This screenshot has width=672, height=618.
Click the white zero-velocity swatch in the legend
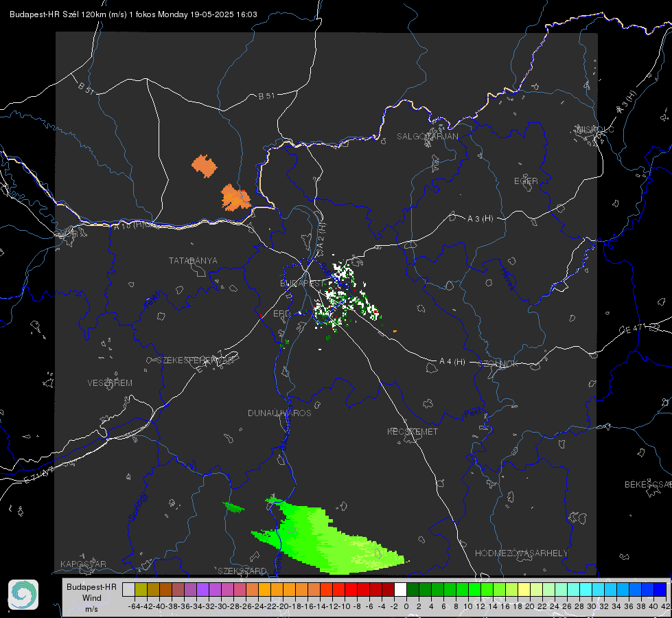pyautogui.click(x=400, y=589)
